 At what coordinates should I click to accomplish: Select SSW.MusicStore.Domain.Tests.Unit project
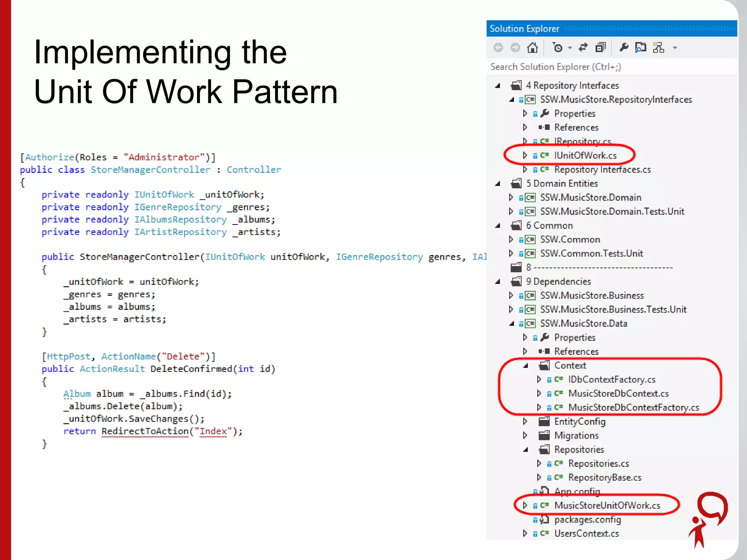(x=612, y=211)
